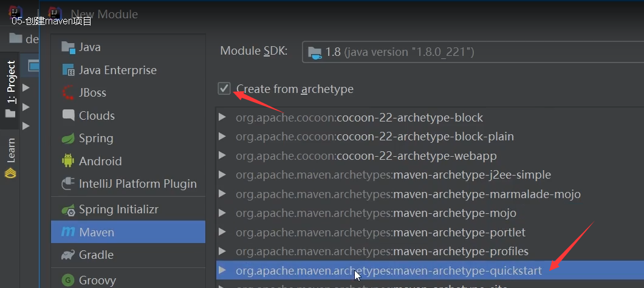Screen dimensions: 644x288
Task: Click the Maven 'm' icon
Action: tap(68, 233)
